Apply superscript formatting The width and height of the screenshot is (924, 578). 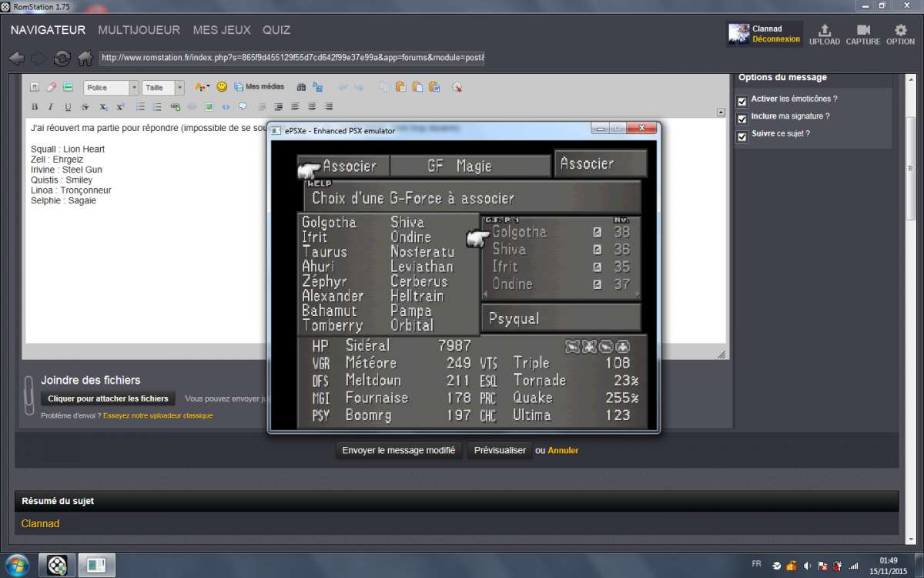[x=120, y=106]
